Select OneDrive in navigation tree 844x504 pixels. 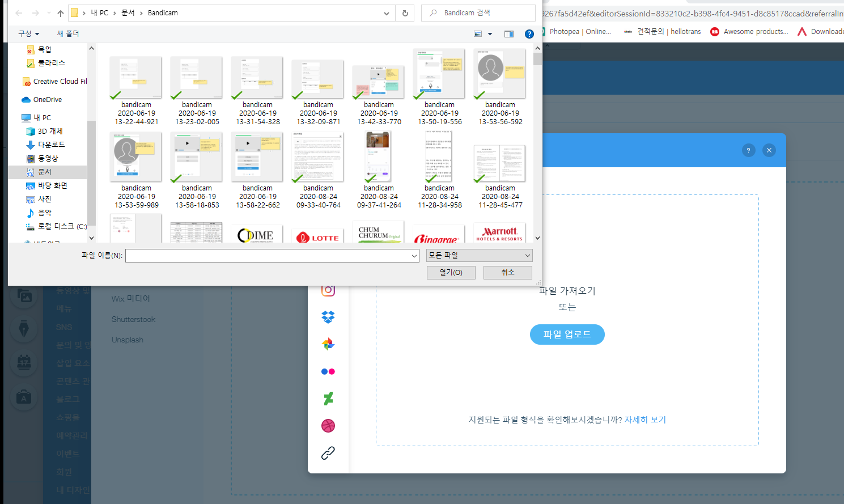pyautogui.click(x=42, y=100)
